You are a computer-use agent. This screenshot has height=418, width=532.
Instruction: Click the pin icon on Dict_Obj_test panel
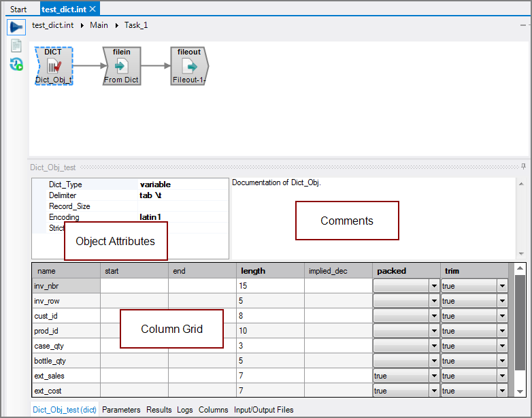coord(523,167)
